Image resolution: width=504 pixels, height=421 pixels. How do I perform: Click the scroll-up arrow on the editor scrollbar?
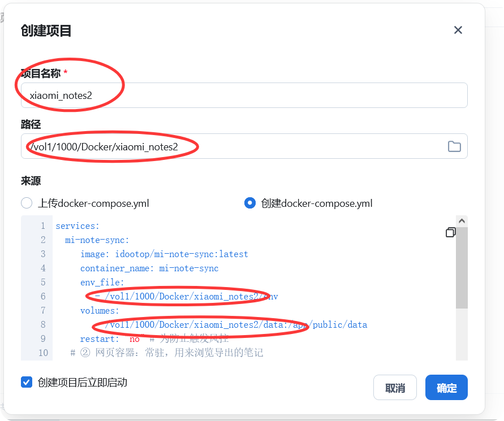click(x=461, y=220)
